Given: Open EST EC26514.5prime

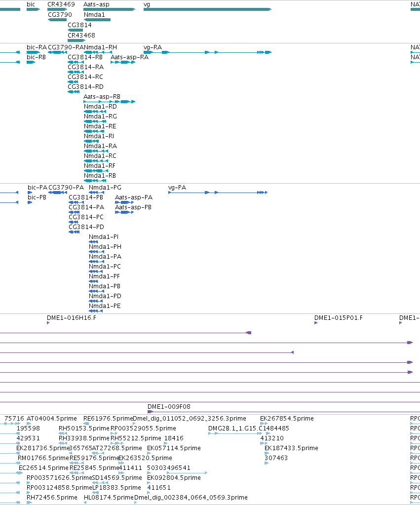Looking at the screenshot, I should click(43, 468).
